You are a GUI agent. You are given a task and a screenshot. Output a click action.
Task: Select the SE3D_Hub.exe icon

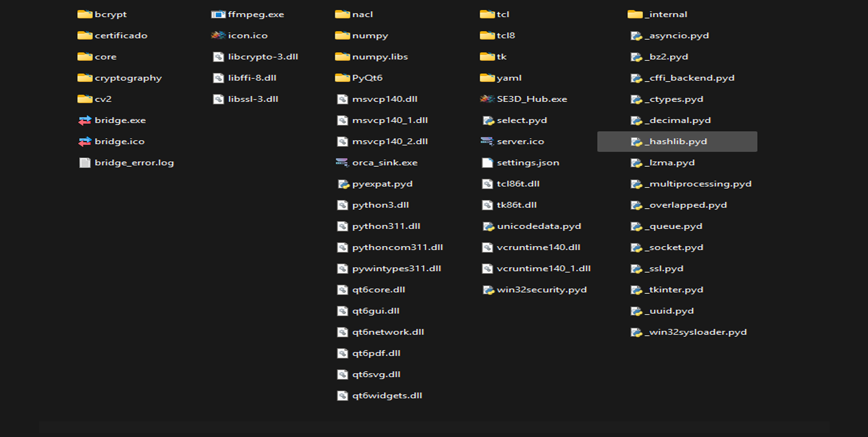click(x=487, y=99)
